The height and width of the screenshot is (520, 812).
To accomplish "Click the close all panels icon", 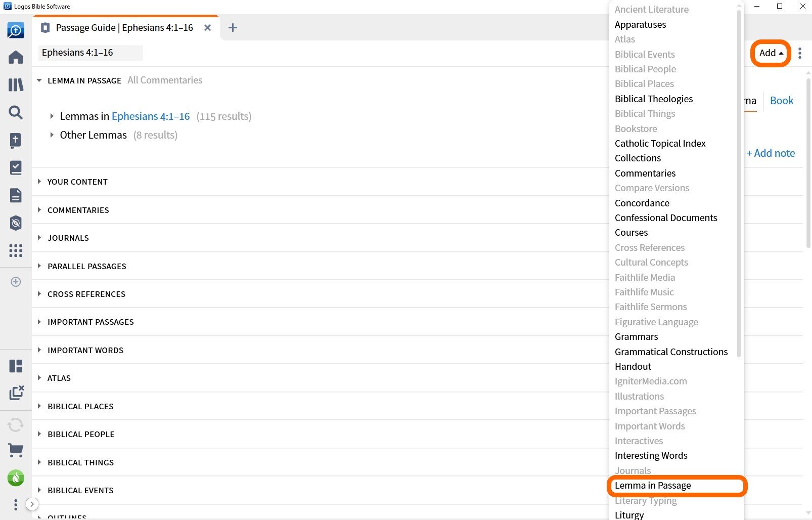I will click(16, 393).
